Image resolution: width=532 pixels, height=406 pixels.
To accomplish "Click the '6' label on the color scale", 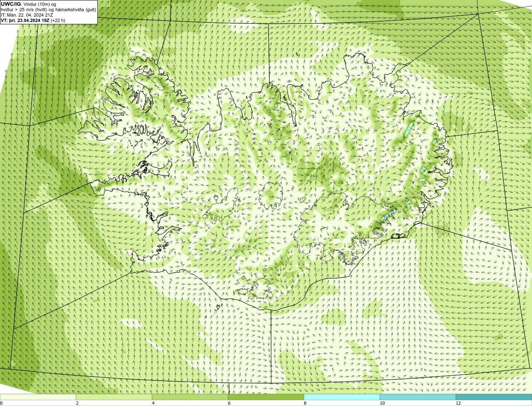I will [x=229, y=403].
